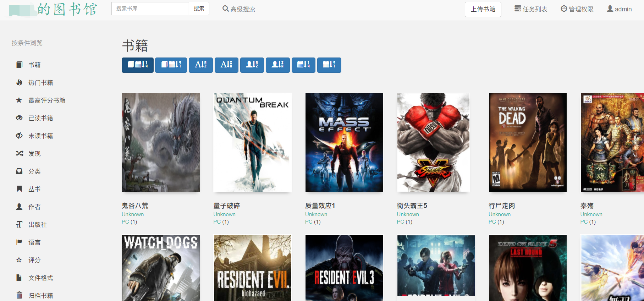Click the 搜索 search button
644x301 pixels.
pos(199,9)
